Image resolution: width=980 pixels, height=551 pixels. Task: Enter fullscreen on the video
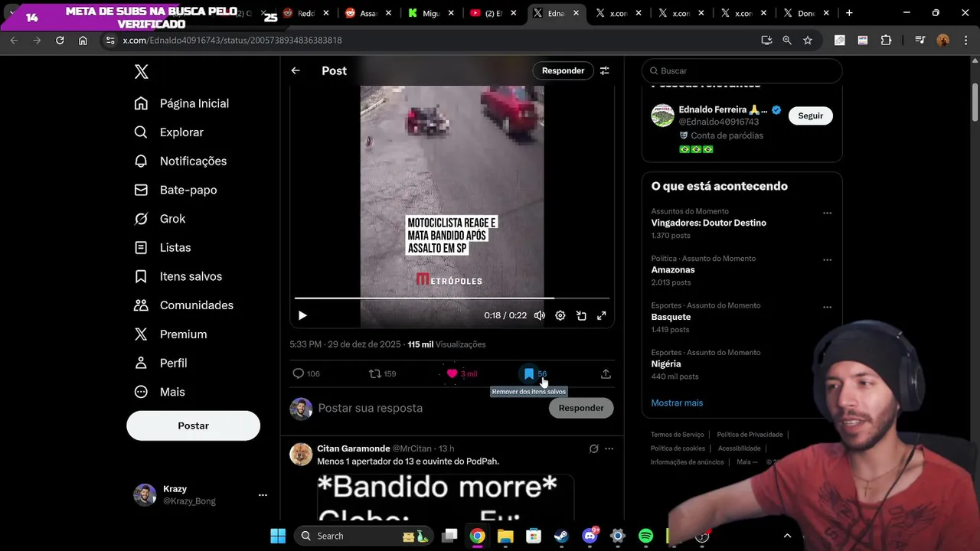(602, 315)
